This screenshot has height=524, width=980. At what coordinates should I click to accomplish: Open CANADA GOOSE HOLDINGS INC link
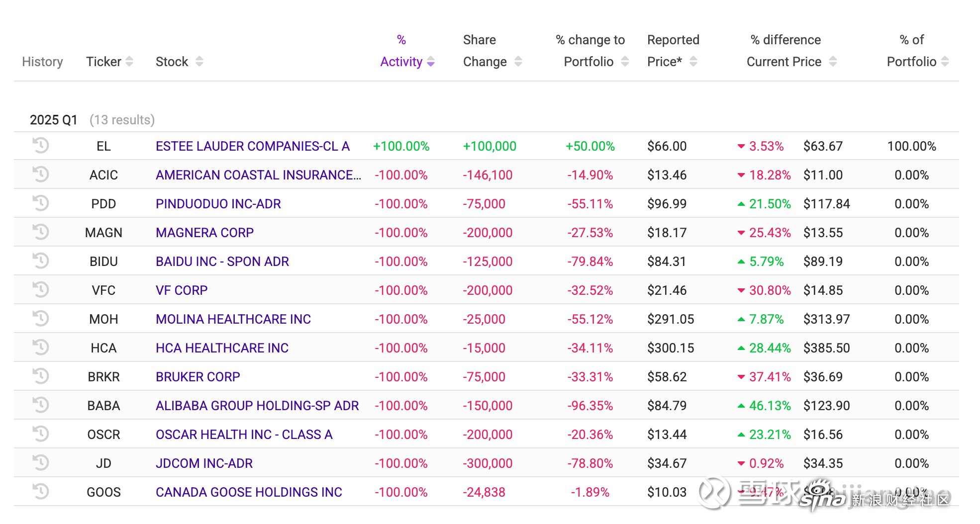tap(249, 492)
